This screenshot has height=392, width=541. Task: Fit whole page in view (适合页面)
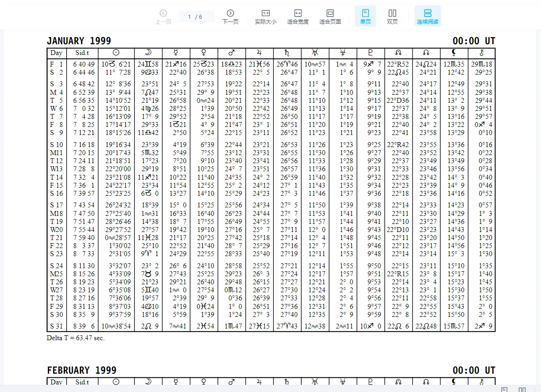point(330,17)
